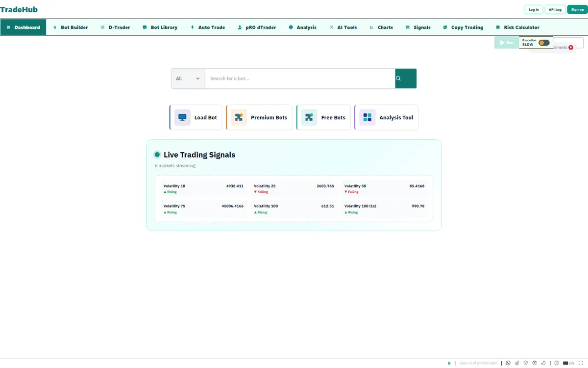This screenshot has width=588, height=368.
Task: Open the Bot Builder tab
Action: coord(70,27)
